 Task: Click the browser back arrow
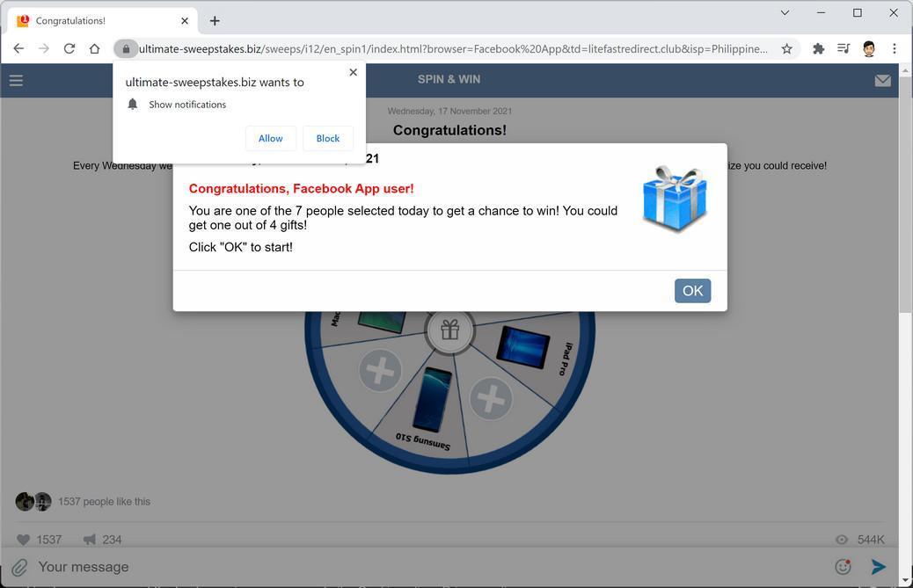pos(18,49)
